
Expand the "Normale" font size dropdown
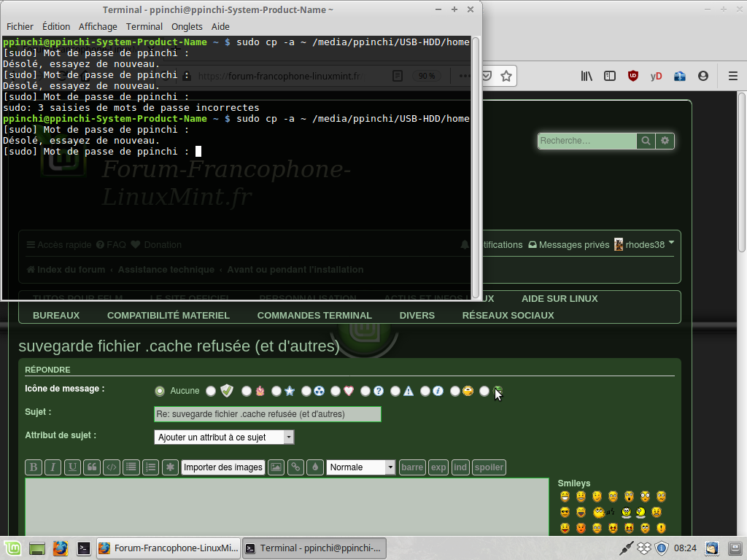tap(360, 467)
